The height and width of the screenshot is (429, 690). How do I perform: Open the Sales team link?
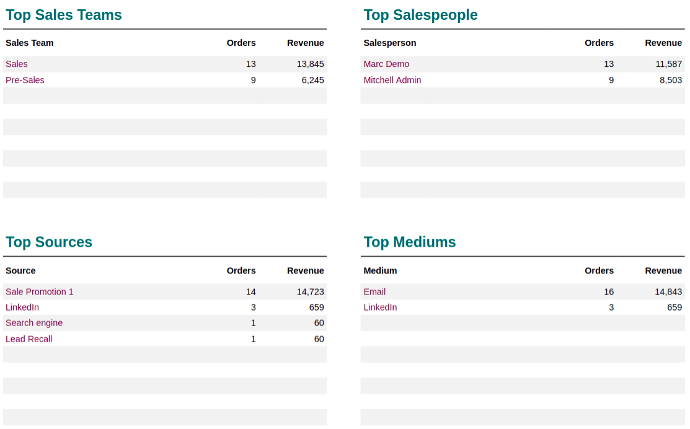coord(17,64)
